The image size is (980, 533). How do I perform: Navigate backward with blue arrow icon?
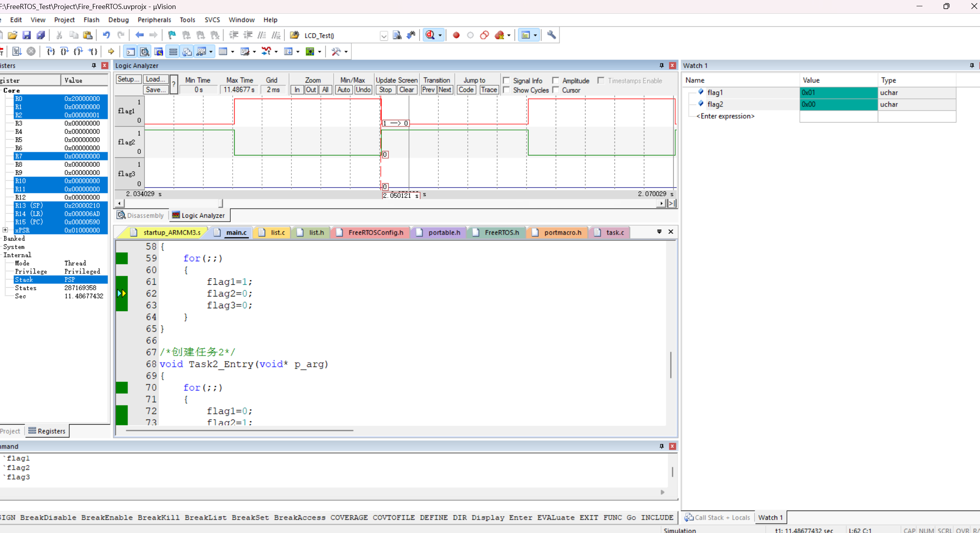139,35
